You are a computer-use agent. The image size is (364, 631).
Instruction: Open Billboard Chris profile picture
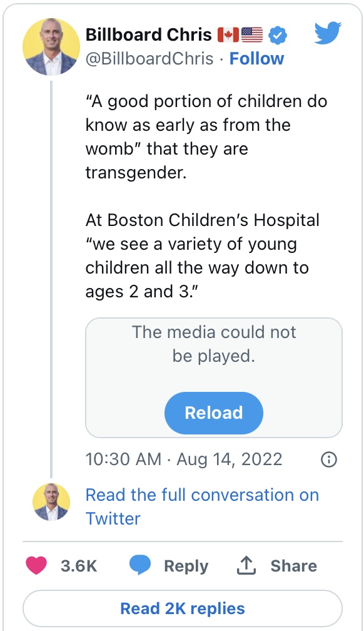tap(51, 47)
